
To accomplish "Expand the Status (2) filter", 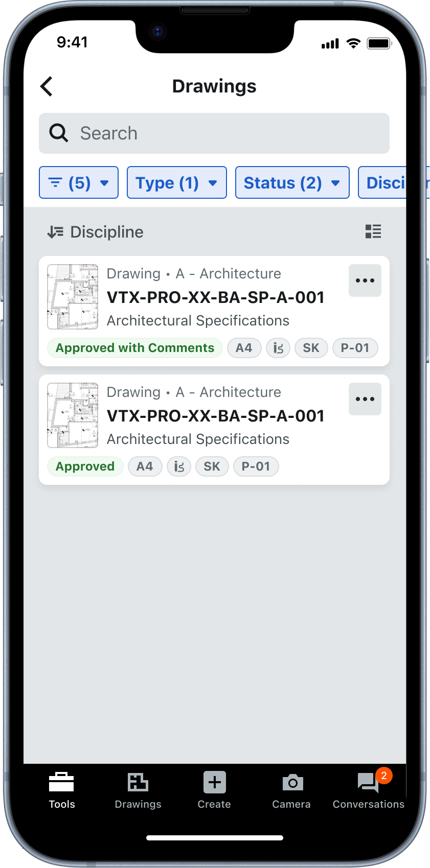I will coord(292,182).
